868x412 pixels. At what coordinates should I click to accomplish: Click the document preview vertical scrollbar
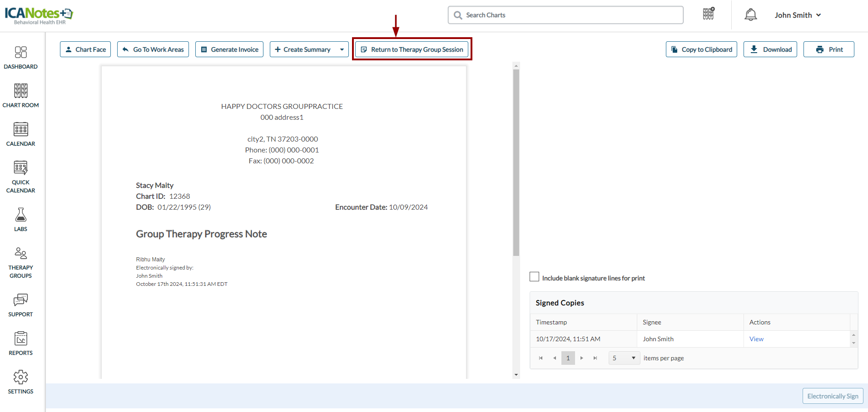coord(516,162)
